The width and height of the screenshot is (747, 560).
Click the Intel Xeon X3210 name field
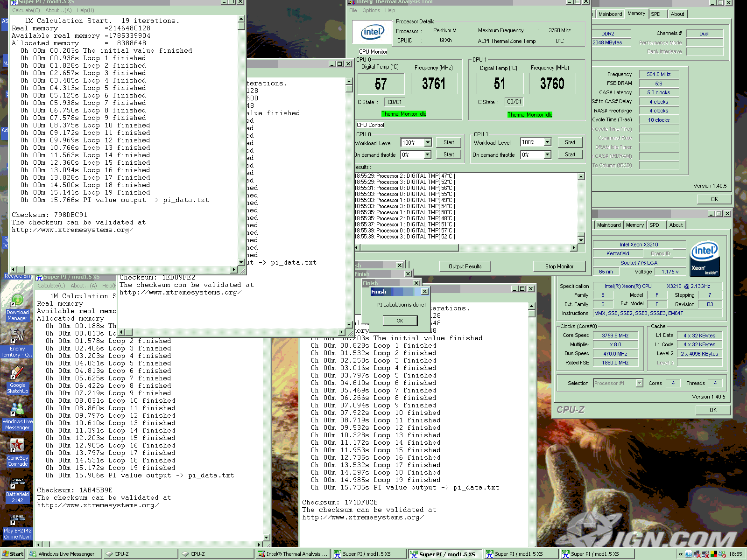639,245
